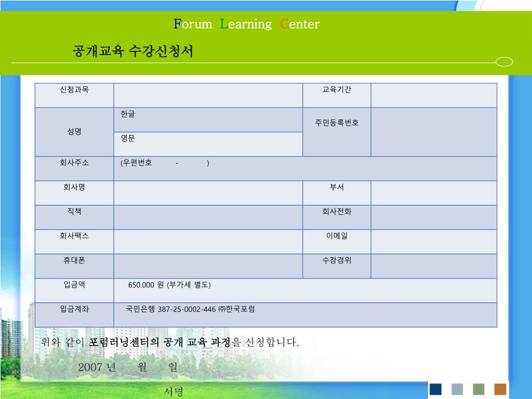Click the 주민등록번호 label
The image size is (532, 399).
[337, 123]
